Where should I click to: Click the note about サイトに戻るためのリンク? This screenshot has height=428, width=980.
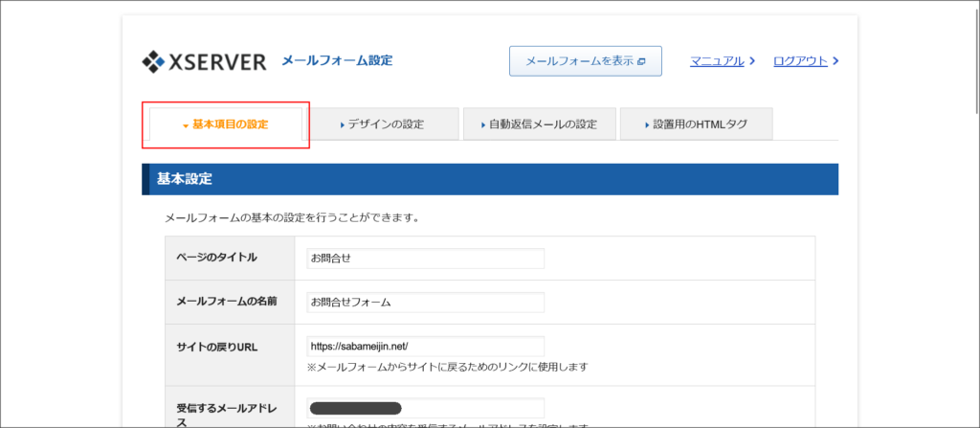(448, 367)
